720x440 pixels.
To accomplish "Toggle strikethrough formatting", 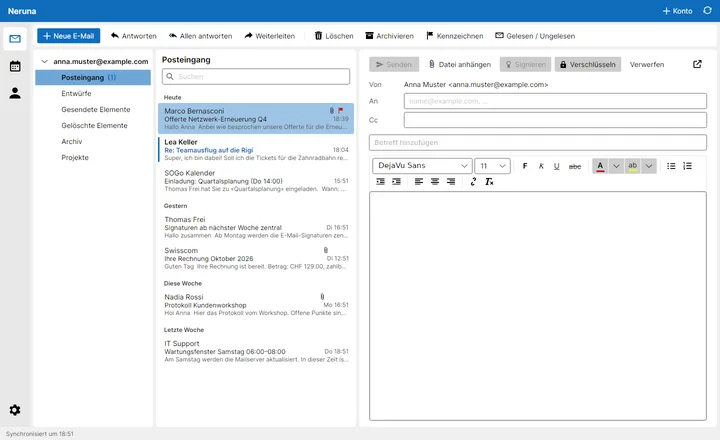I will click(x=574, y=166).
